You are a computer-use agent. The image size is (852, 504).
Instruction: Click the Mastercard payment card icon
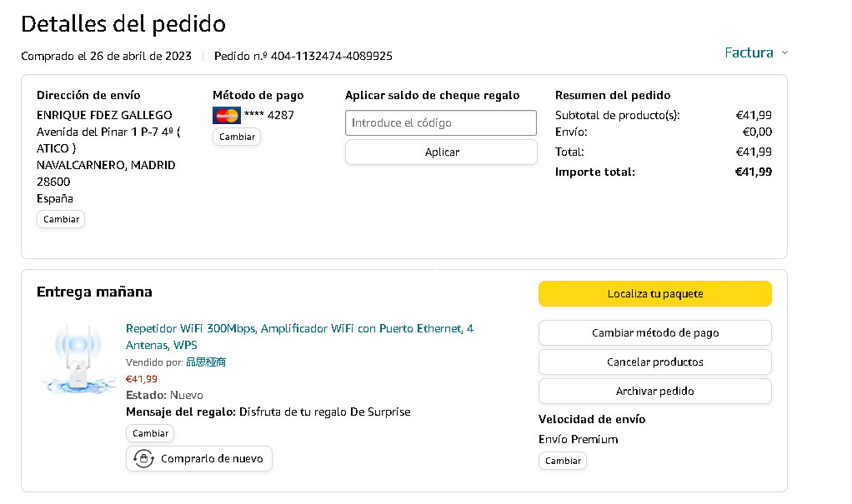point(226,116)
